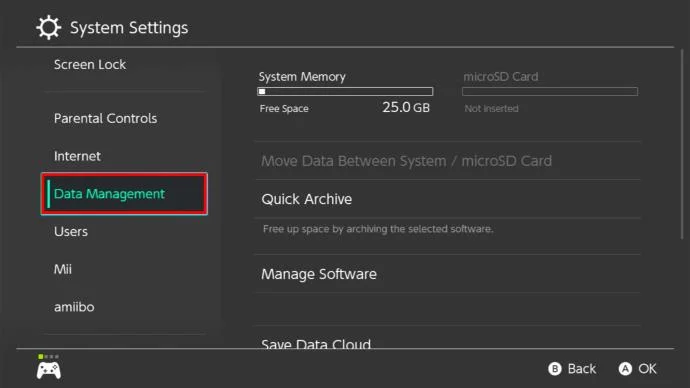
Task: Open Manage Software
Action: click(447, 274)
